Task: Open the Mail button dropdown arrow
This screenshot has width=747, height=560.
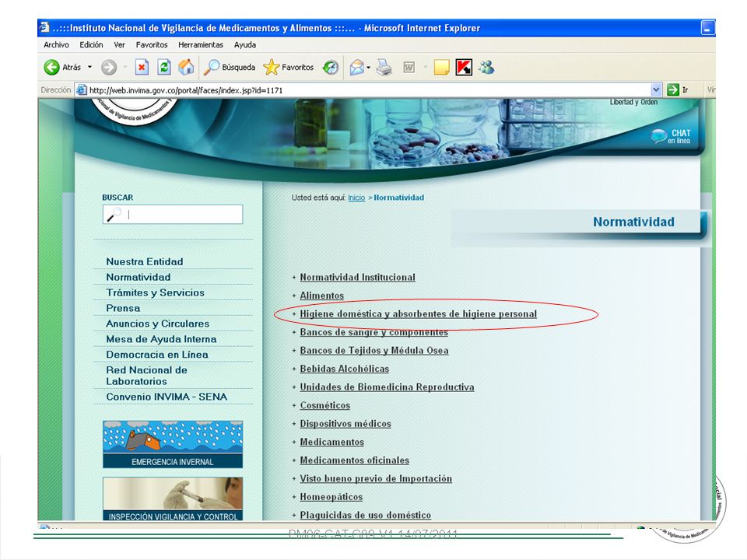Action: pyautogui.click(x=369, y=68)
